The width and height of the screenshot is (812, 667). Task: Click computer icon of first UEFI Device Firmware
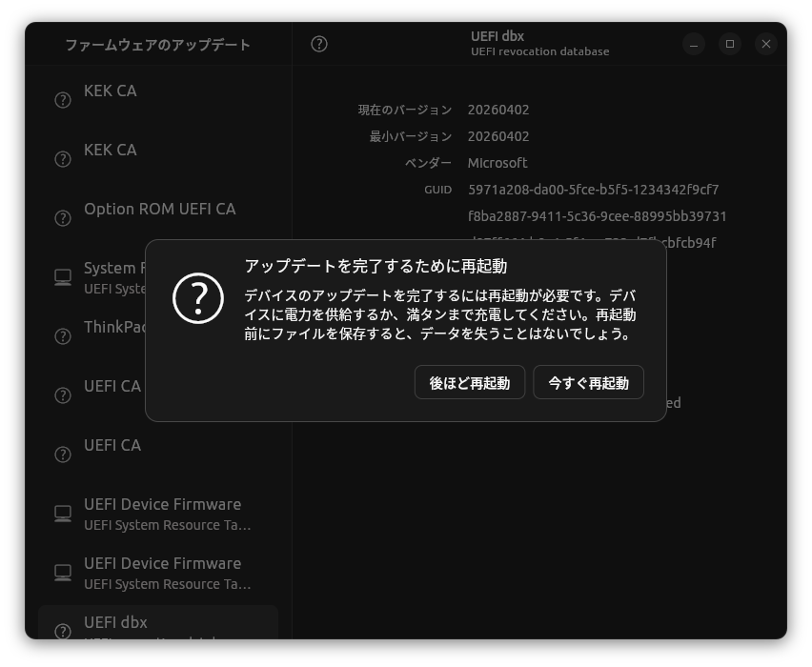(x=63, y=514)
